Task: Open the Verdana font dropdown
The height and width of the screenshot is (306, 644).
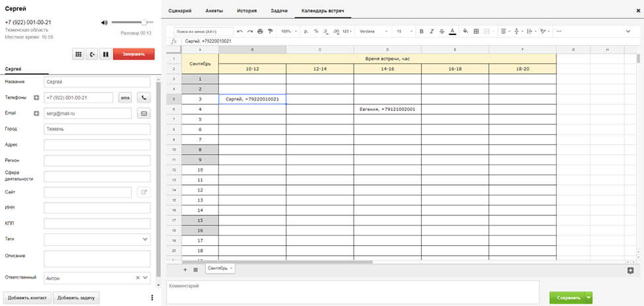Action: [374, 31]
